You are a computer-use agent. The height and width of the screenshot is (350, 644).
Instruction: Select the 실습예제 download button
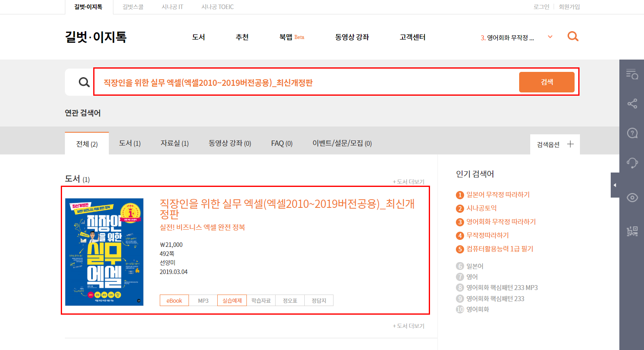(x=232, y=301)
